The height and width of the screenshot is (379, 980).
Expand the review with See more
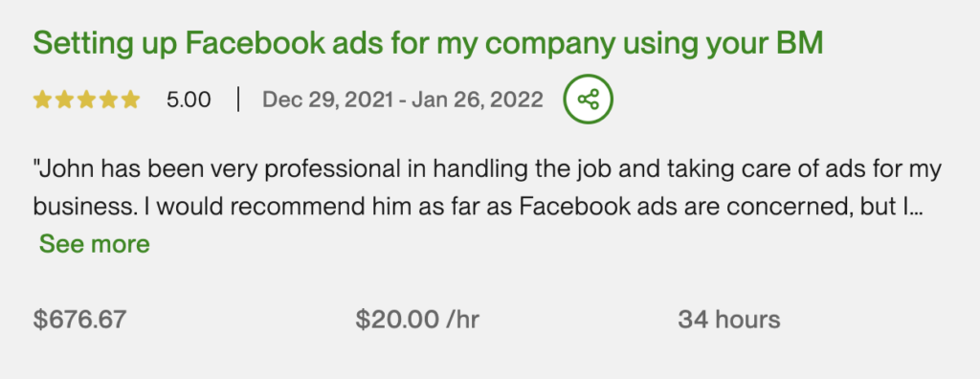click(95, 244)
